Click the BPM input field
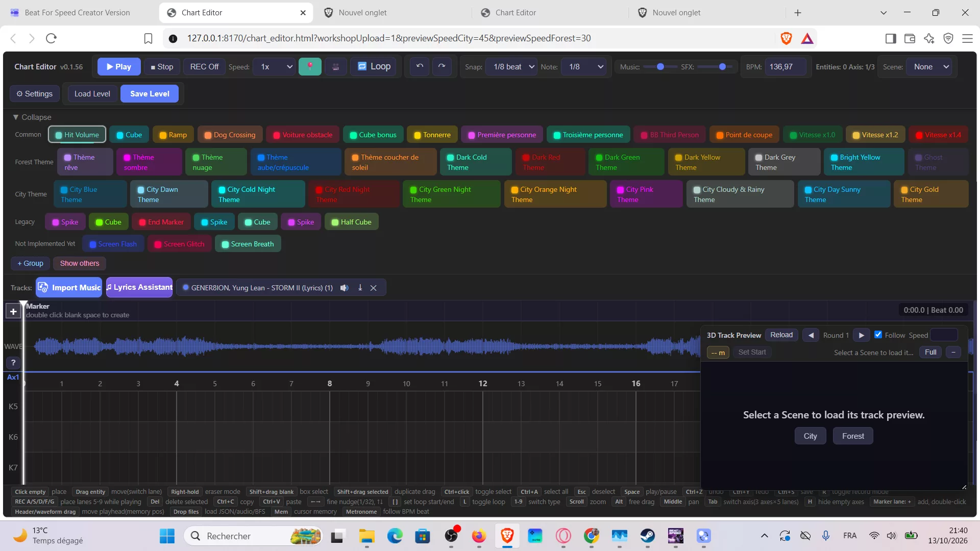980x551 pixels. [x=786, y=67]
